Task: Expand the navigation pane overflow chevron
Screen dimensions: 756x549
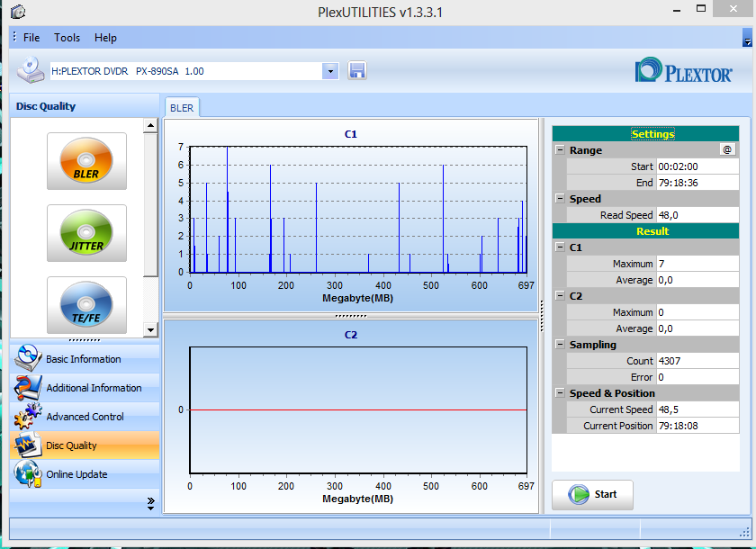Action: (x=151, y=504)
